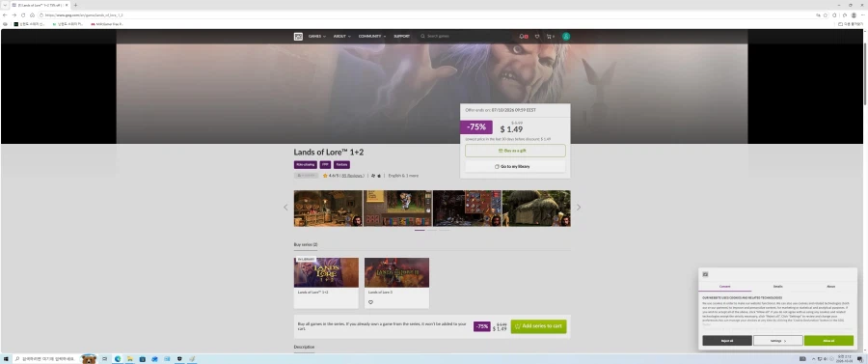The height and width of the screenshot is (364, 868).
Task: Allow all cookies
Action: [828, 341]
